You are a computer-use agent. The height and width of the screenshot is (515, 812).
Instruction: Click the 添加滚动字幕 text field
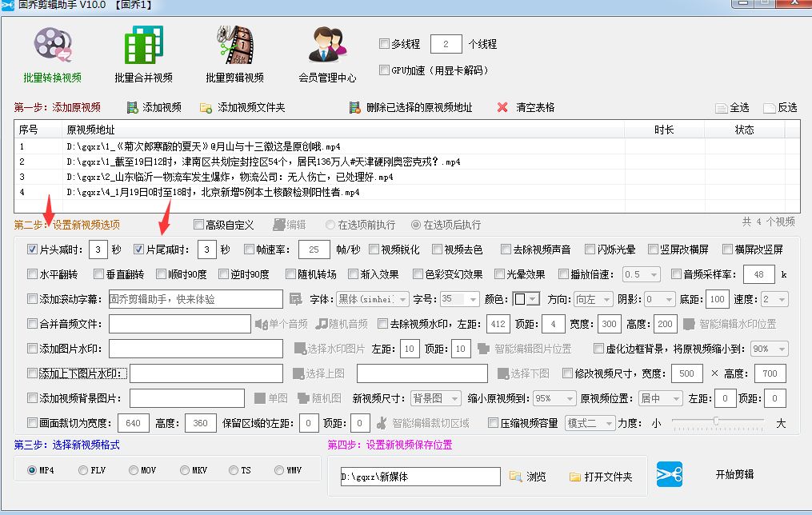196,299
